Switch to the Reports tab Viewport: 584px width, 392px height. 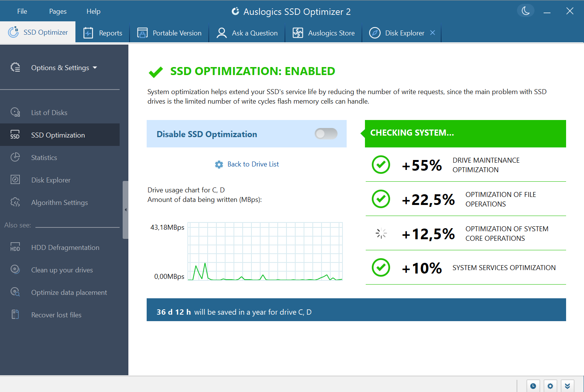pos(103,33)
